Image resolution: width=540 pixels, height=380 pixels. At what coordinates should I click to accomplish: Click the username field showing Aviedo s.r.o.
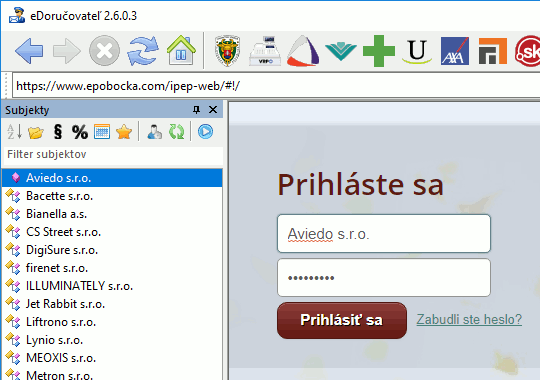(384, 234)
